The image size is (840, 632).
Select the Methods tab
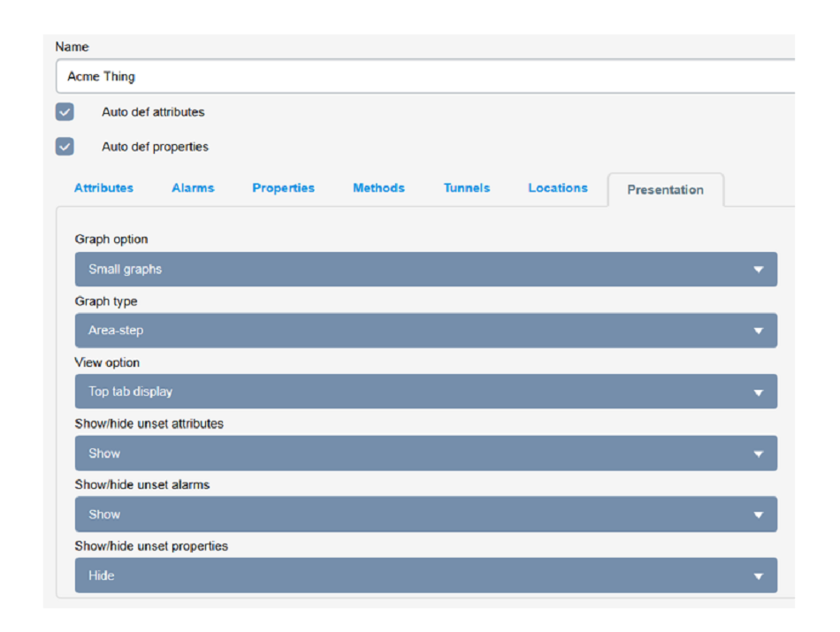[x=378, y=188]
